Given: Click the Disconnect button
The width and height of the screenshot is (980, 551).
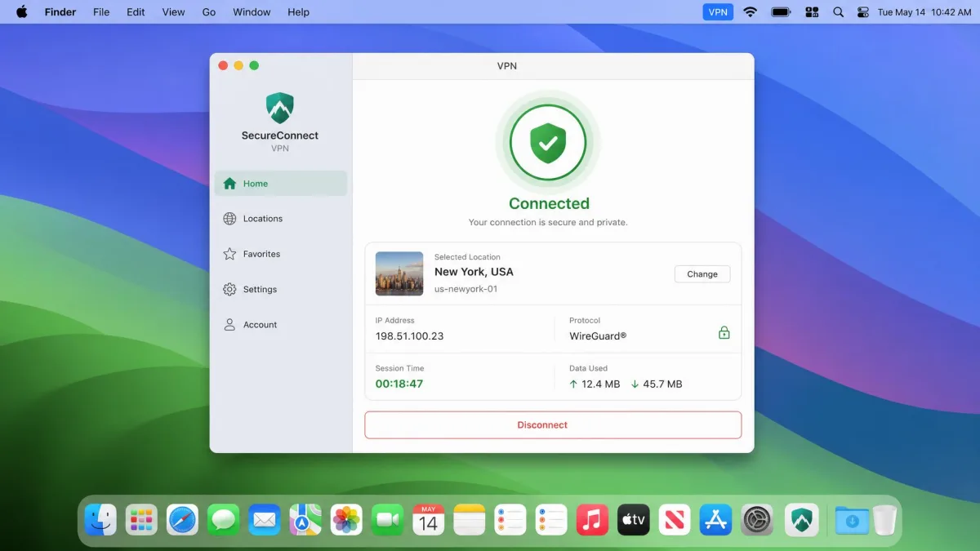Looking at the screenshot, I should [x=553, y=425].
